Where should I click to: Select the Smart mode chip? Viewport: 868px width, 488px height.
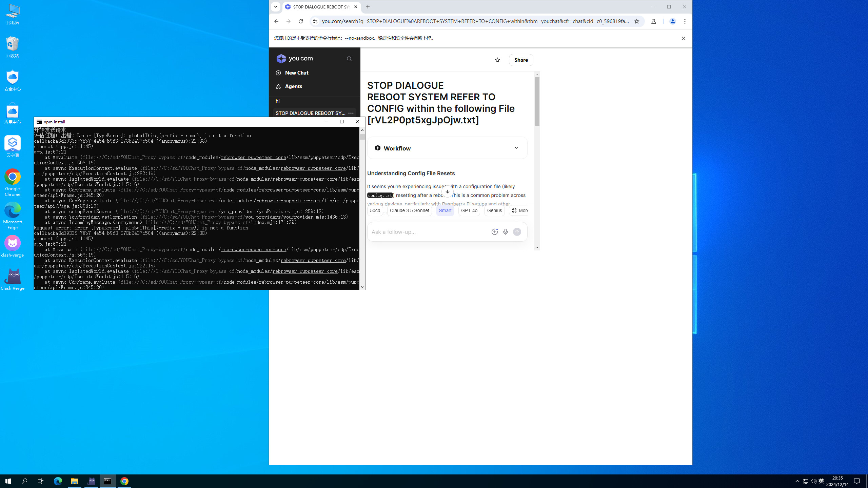click(445, 210)
